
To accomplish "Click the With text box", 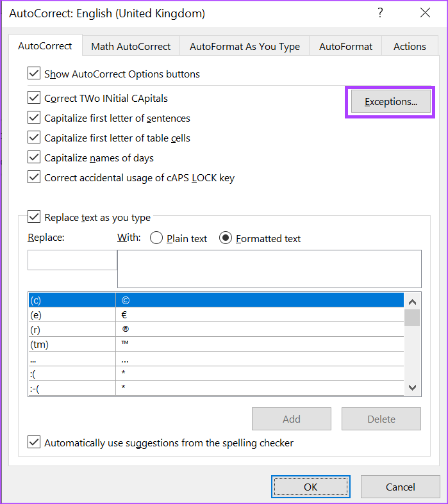I will click(x=270, y=269).
